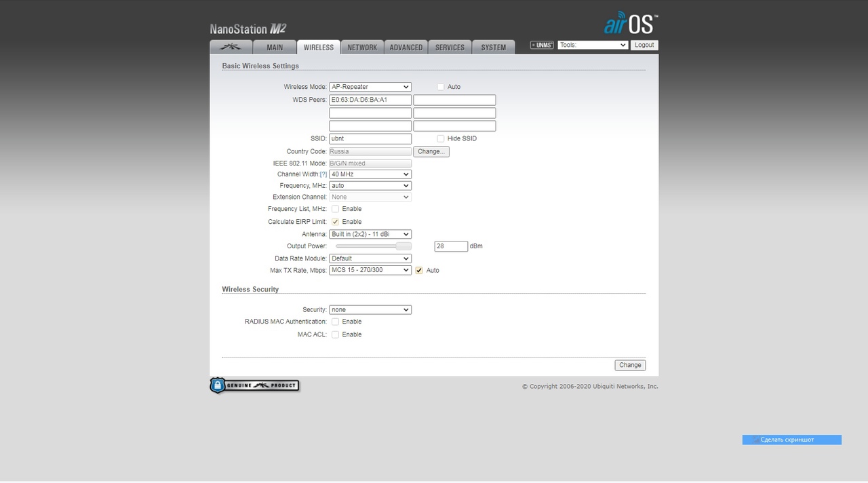Click the Change button at the bottom

point(630,365)
